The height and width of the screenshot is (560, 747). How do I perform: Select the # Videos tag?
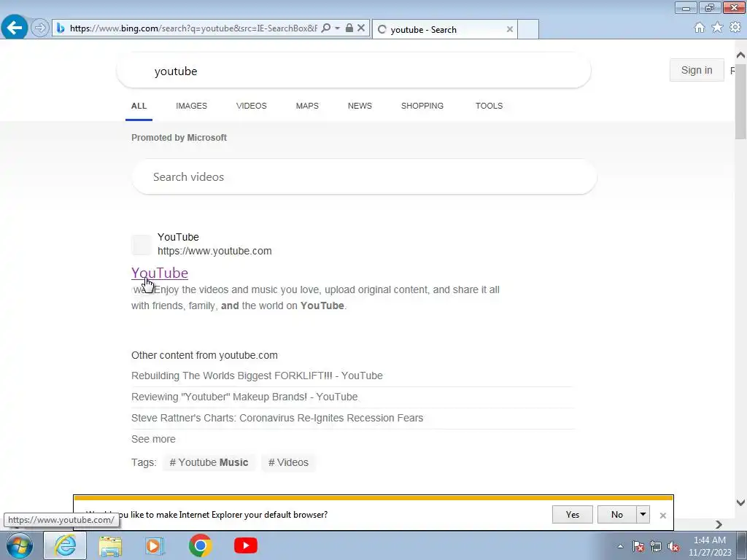tap(288, 462)
